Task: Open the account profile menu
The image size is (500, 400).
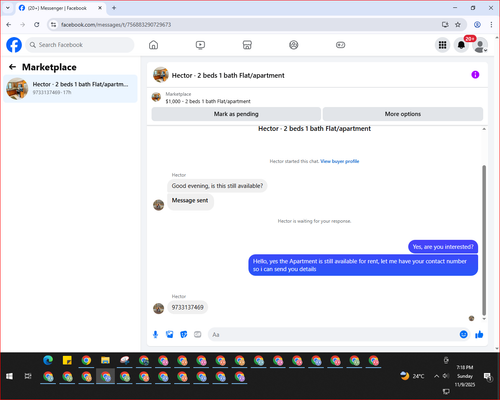Action: pyautogui.click(x=480, y=45)
